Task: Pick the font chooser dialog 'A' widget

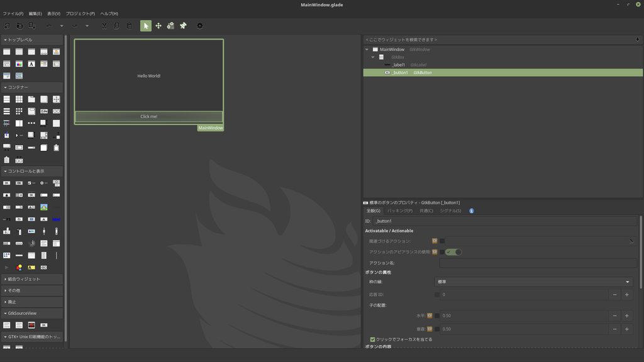Action: click(31, 64)
